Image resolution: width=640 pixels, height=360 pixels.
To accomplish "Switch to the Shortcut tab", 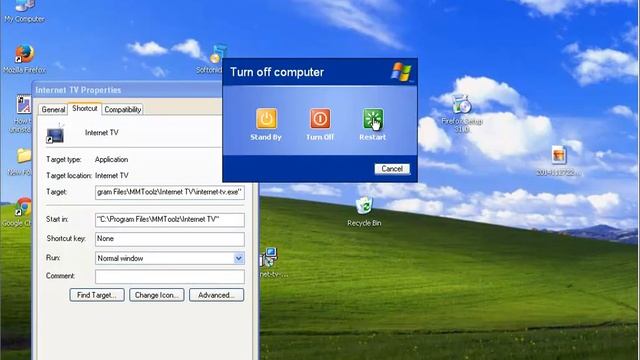I will point(84,108).
